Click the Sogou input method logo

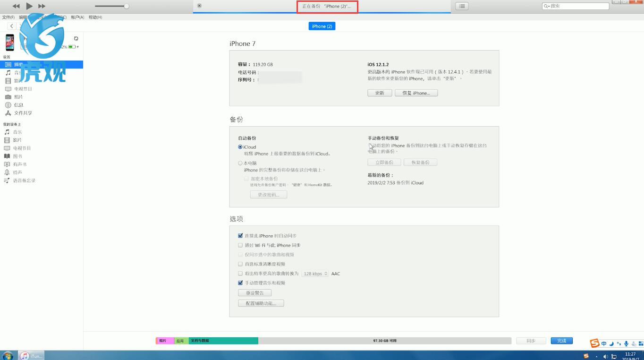click(x=594, y=343)
